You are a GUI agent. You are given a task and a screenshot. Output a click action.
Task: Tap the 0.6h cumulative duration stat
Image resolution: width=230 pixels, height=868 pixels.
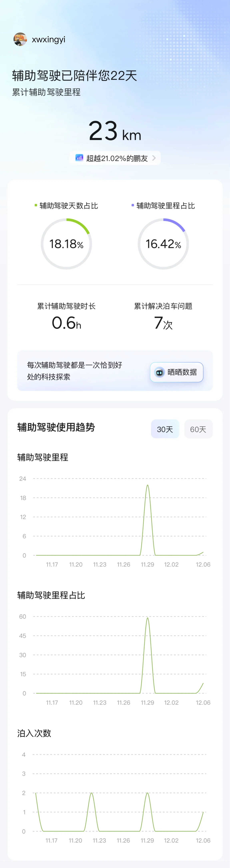tap(66, 323)
